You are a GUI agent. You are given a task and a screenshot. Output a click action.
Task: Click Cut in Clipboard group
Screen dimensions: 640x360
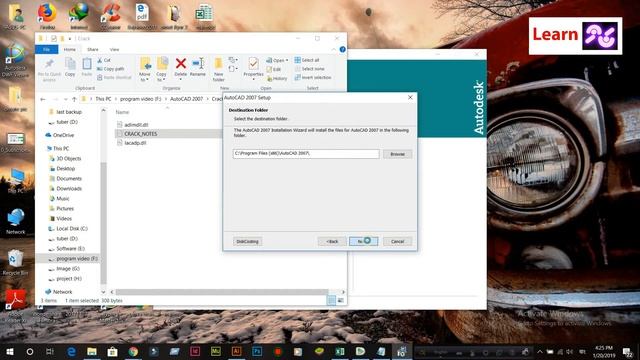click(x=104, y=60)
